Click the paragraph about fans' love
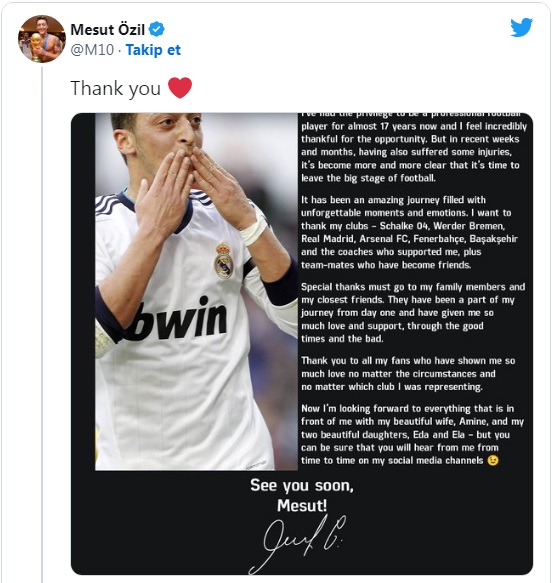Screen dimensions: 553x583 pos(408,374)
